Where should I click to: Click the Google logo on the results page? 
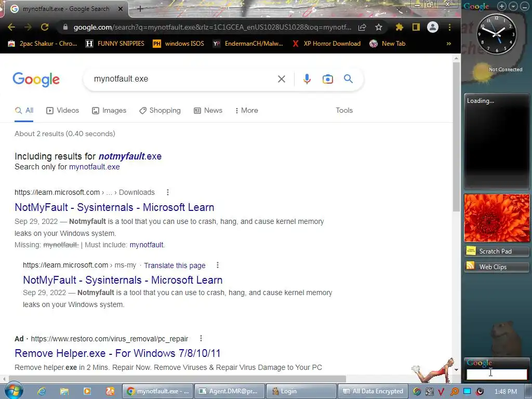(x=36, y=79)
